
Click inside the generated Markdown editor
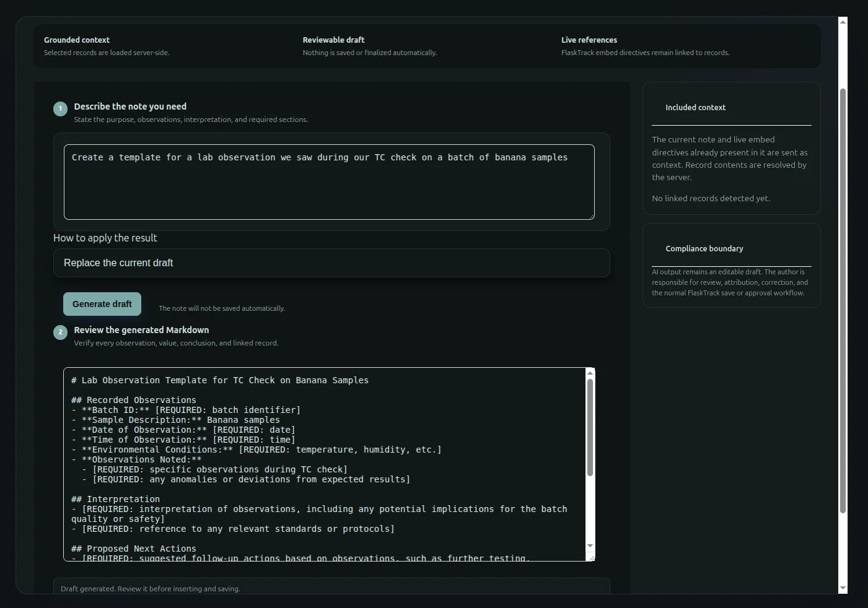click(x=325, y=464)
